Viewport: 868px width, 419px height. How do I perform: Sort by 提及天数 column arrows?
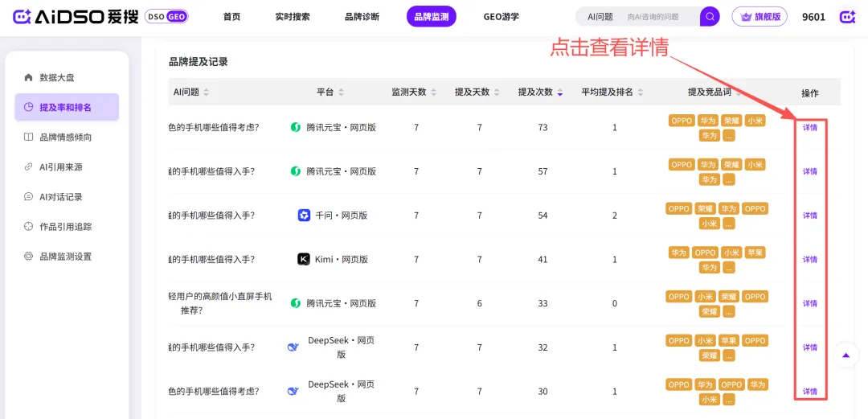tap(497, 92)
